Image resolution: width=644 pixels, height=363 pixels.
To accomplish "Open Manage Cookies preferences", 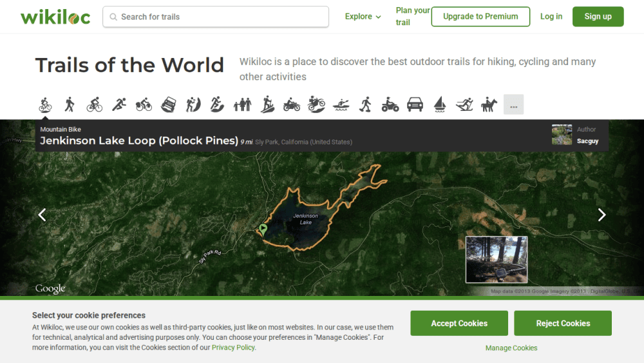I will tap(511, 348).
